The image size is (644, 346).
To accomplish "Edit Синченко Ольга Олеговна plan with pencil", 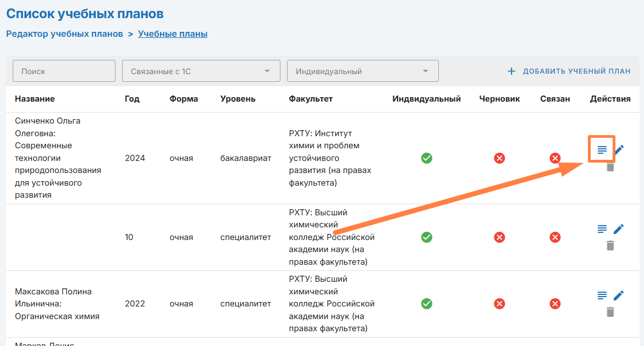I will pyautogui.click(x=619, y=149).
